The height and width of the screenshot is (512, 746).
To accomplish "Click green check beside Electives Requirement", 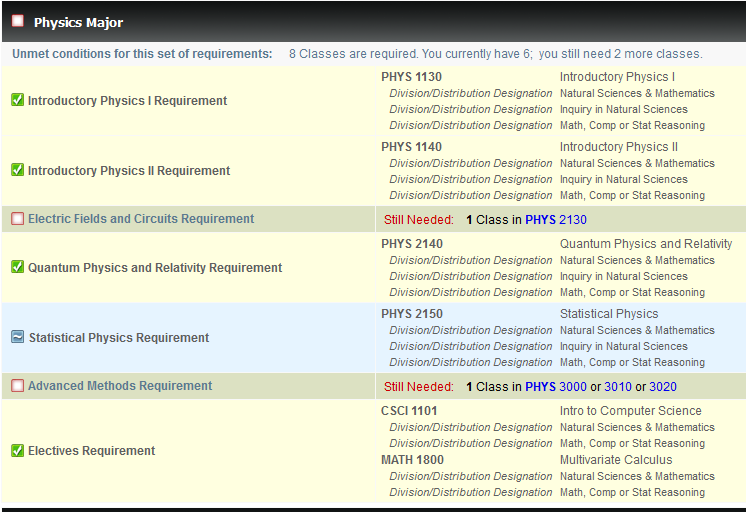I will (x=18, y=450).
